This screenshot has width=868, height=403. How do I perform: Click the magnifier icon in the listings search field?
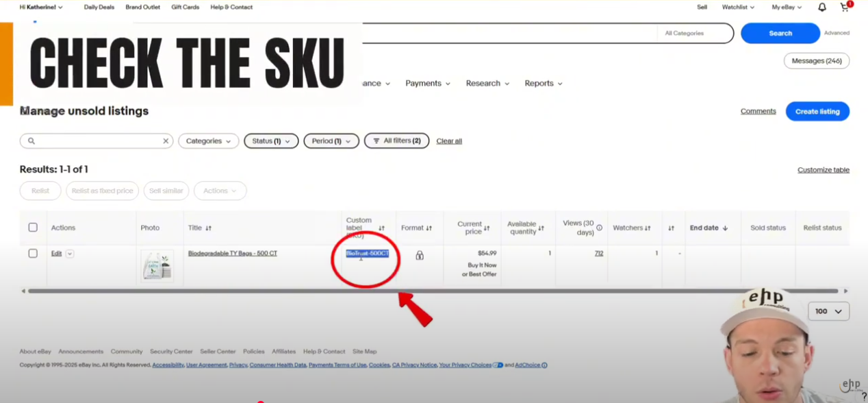pyautogui.click(x=31, y=141)
